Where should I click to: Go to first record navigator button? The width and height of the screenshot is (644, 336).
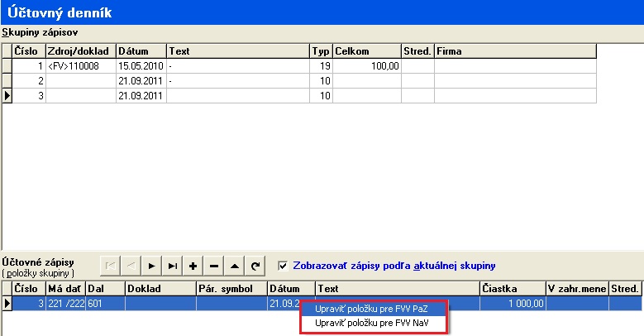[x=110, y=266]
